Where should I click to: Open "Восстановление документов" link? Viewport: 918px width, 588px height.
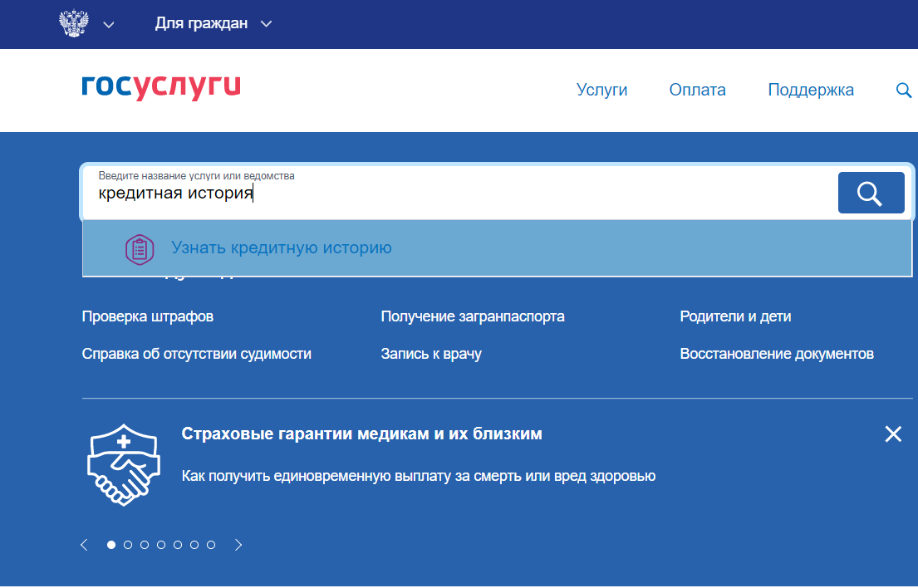777,354
